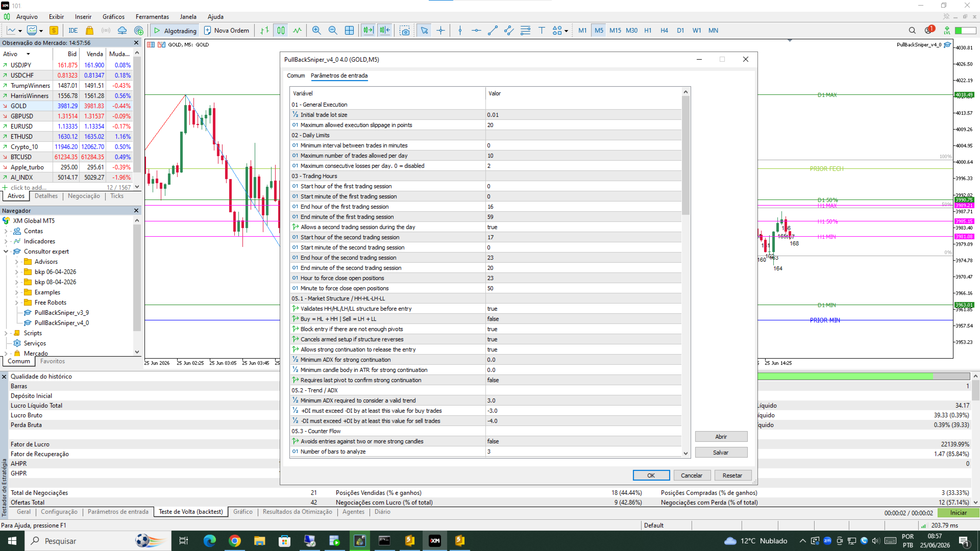Expand the Advisors folder
The width and height of the screenshot is (980, 551).
point(17,262)
